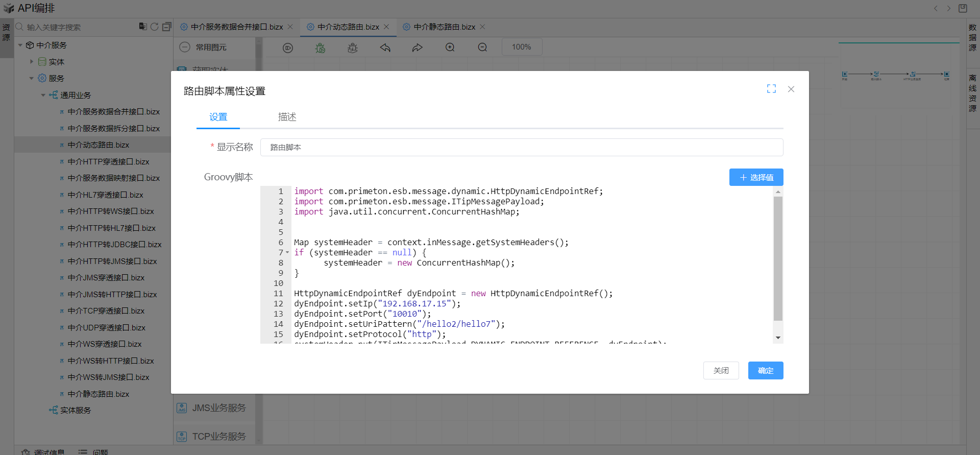This screenshot has height=455, width=980.
Task: Click the 关闭 button
Action: click(x=721, y=370)
